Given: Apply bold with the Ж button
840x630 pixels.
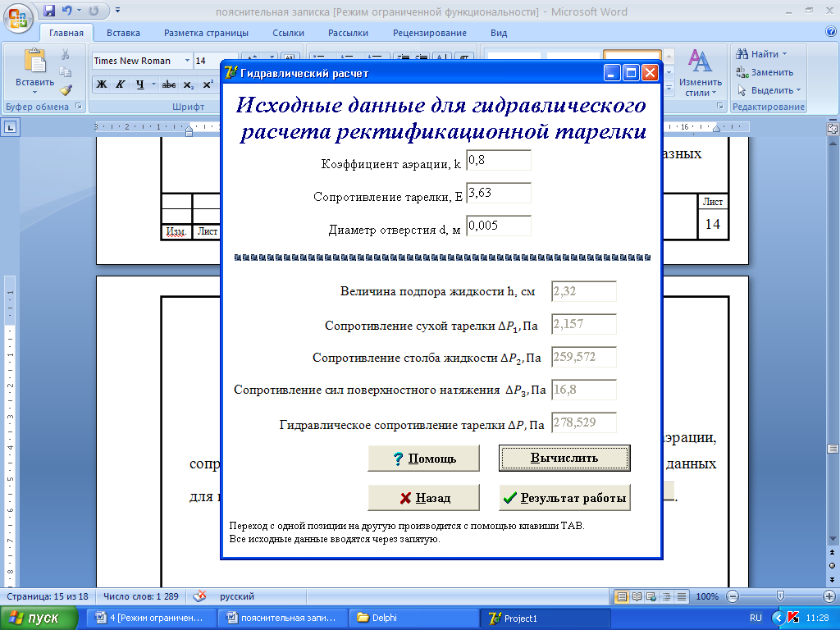Looking at the screenshot, I should click(101, 84).
